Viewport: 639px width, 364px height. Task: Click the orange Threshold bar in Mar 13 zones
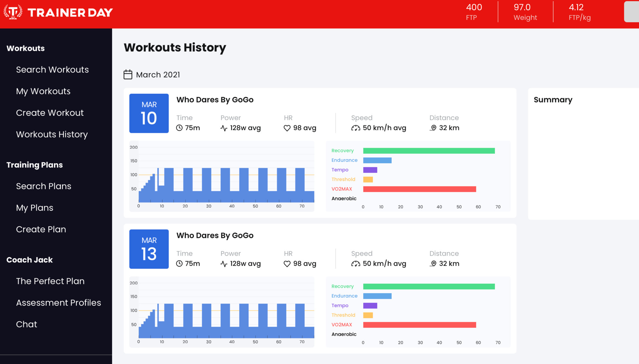point(368,315)
